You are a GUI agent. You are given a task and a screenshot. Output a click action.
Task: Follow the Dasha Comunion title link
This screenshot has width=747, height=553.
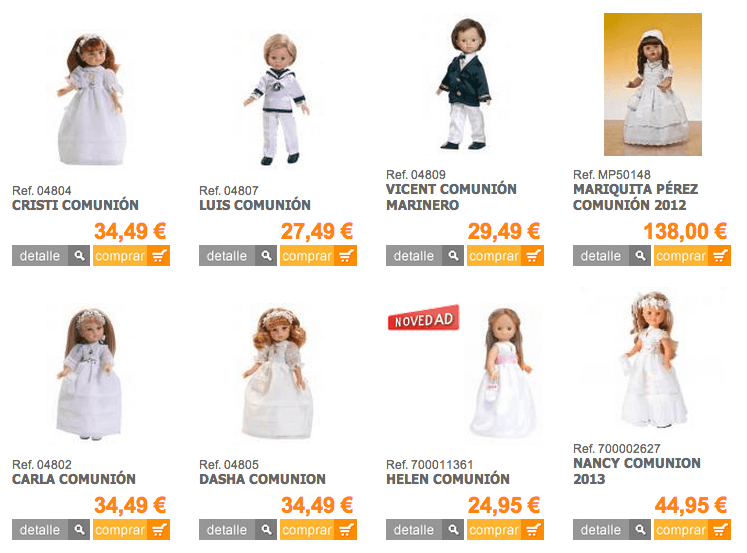click(262, 479)
